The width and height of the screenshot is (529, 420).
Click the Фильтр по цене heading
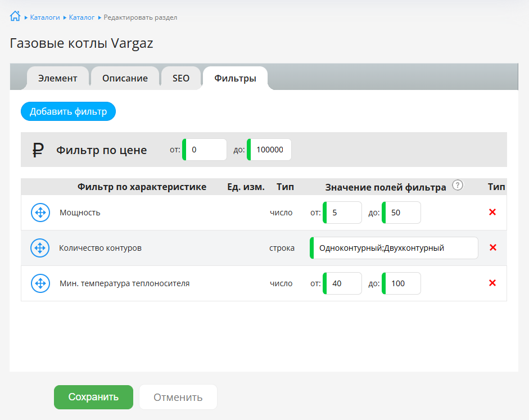(x=102, y=150)
